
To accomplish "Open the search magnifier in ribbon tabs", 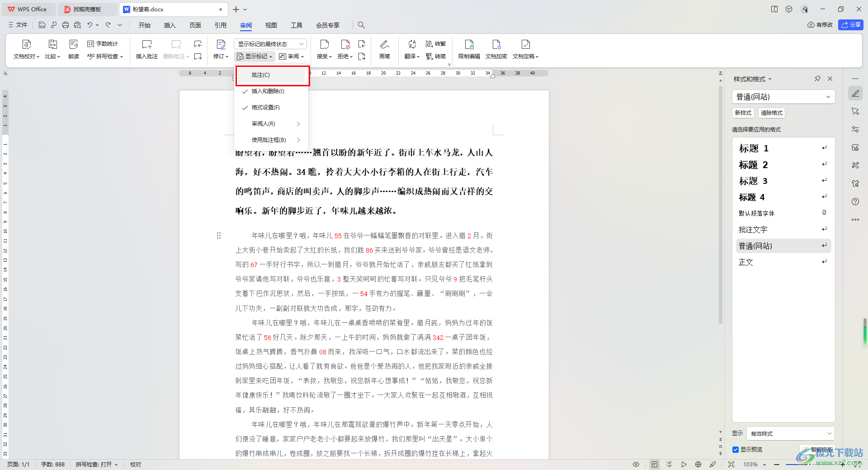I will click(x=361, y=25).
